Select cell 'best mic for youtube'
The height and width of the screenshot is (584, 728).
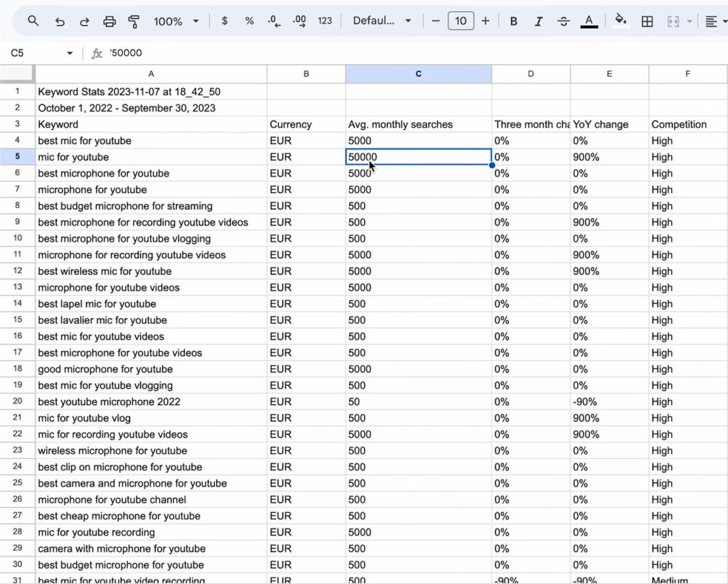(x=151, y=141)
